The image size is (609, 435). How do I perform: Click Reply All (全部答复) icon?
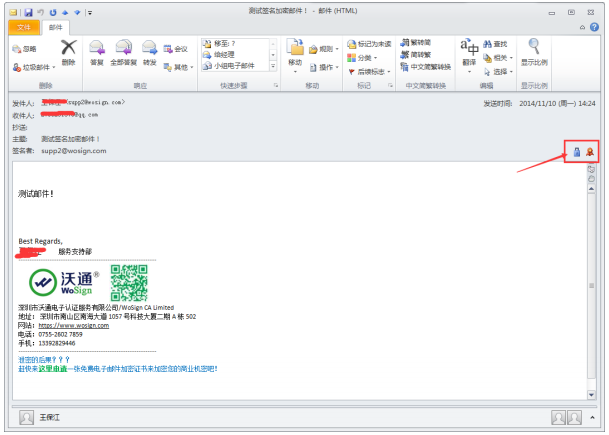(123, 51)
